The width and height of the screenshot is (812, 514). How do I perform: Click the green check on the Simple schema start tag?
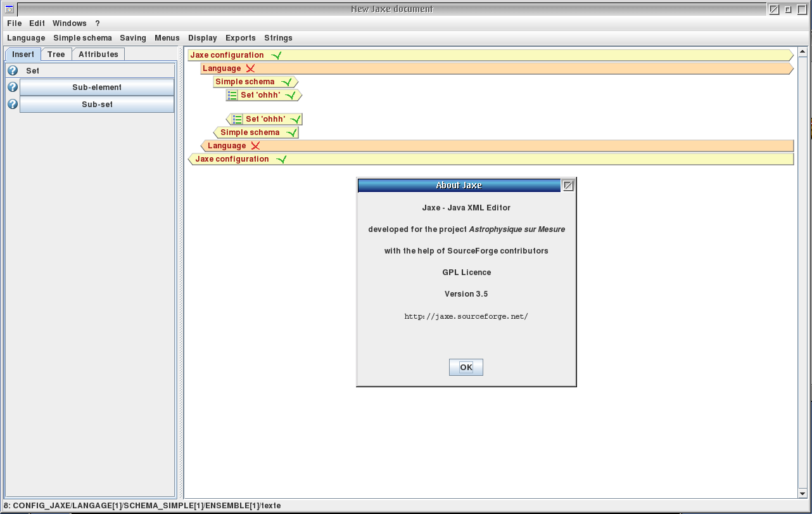point(286,82)
